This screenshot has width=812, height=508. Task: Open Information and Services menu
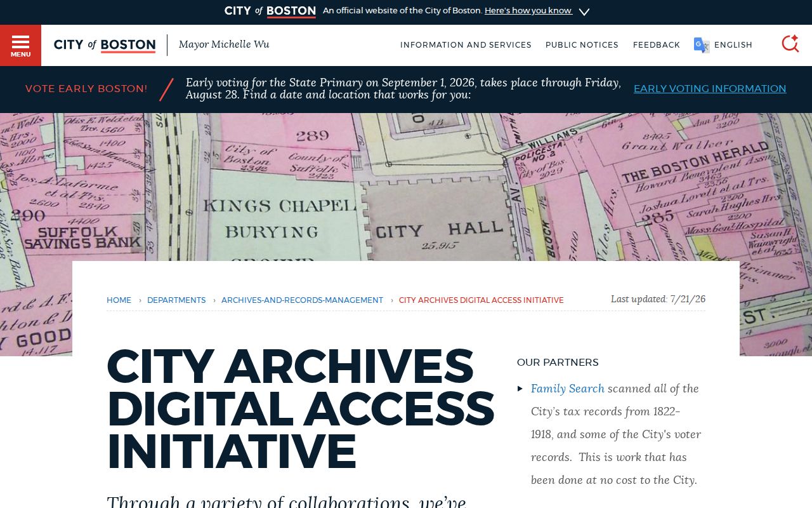pyautogui.click(x=466, y=45)
